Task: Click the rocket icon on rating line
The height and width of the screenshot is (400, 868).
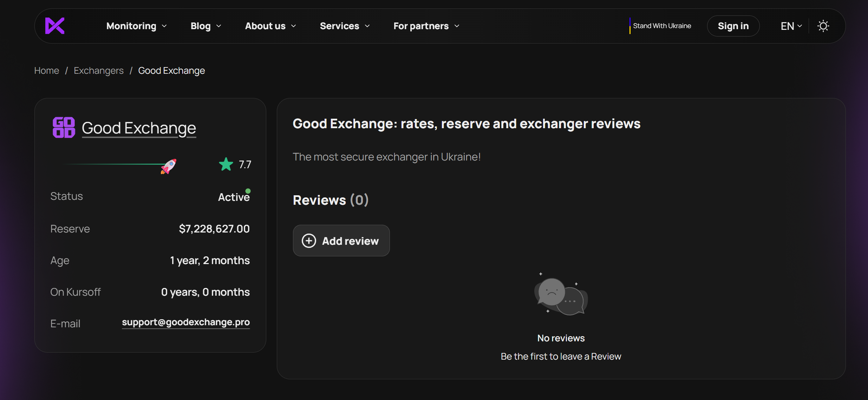Action: tap(169, 166)
